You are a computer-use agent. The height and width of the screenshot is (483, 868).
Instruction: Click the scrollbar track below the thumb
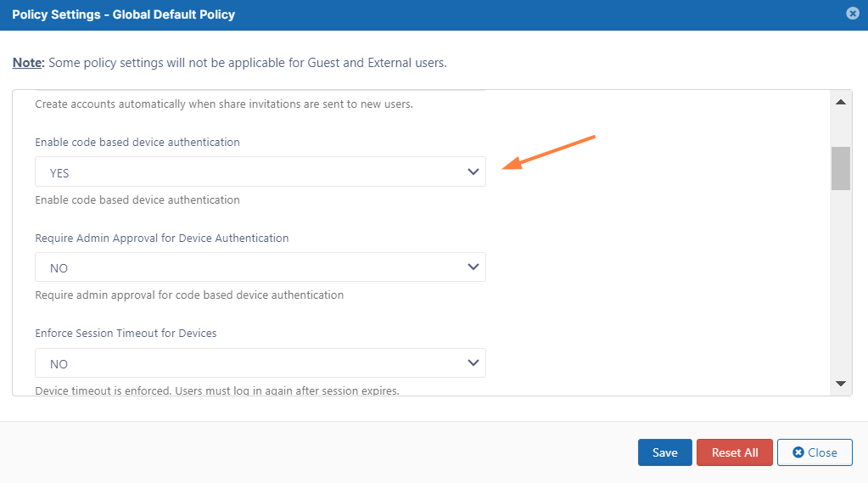pos(840,283)
